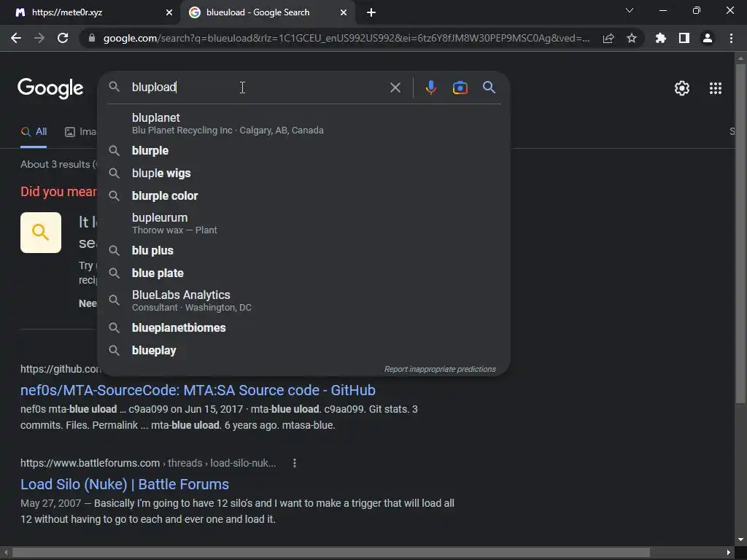Select the bupleurum plant suggestion
Viewport: 747px width, 560px height.
tap(304, 223)
